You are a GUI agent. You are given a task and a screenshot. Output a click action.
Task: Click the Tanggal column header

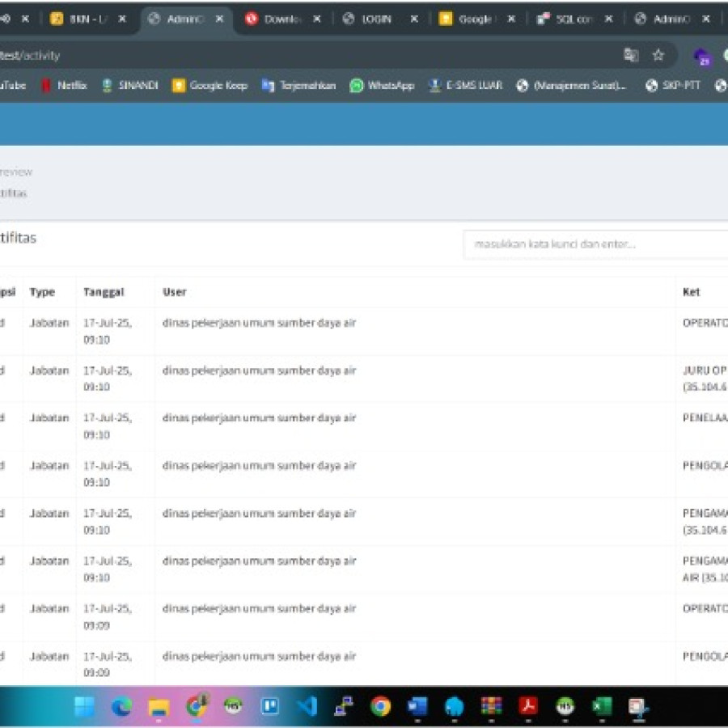[x=103, y=292]
